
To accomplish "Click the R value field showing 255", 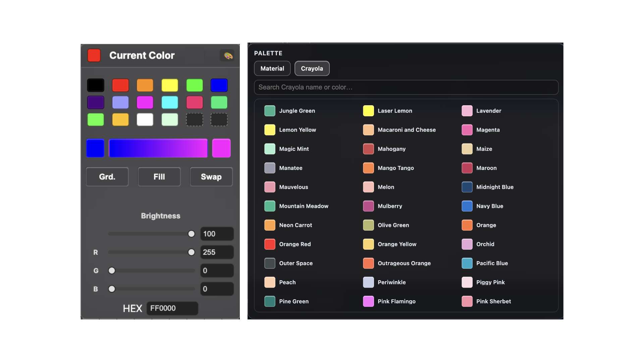I will coord(217,252).
